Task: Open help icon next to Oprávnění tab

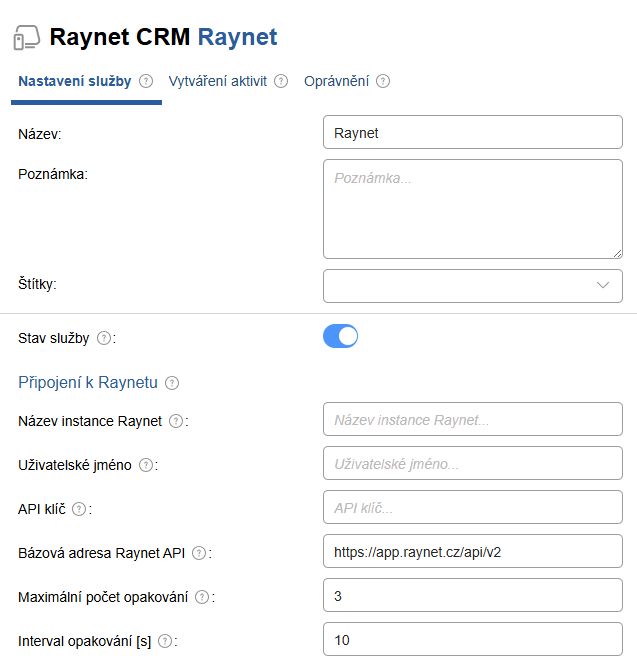Action: tap(383, 81)
